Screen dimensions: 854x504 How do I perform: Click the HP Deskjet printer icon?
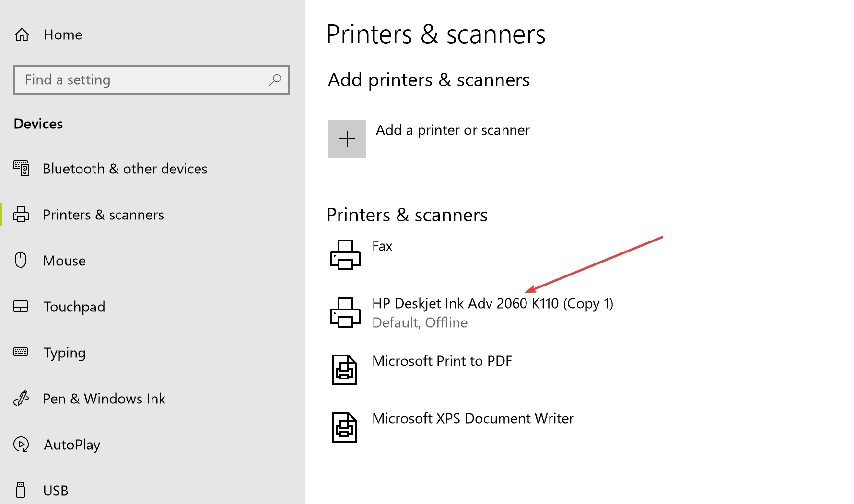pyautogui.click(x=345, y=312)
